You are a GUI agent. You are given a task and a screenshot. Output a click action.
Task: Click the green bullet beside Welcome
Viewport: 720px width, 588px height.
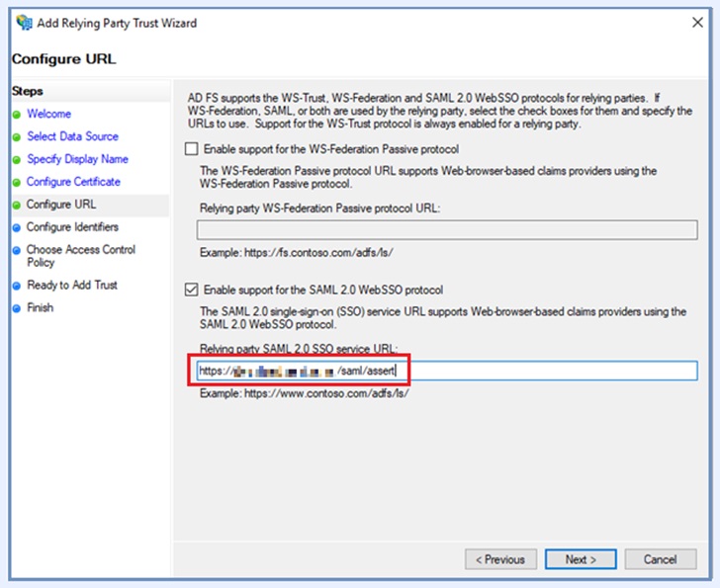(x=17, y=115)
